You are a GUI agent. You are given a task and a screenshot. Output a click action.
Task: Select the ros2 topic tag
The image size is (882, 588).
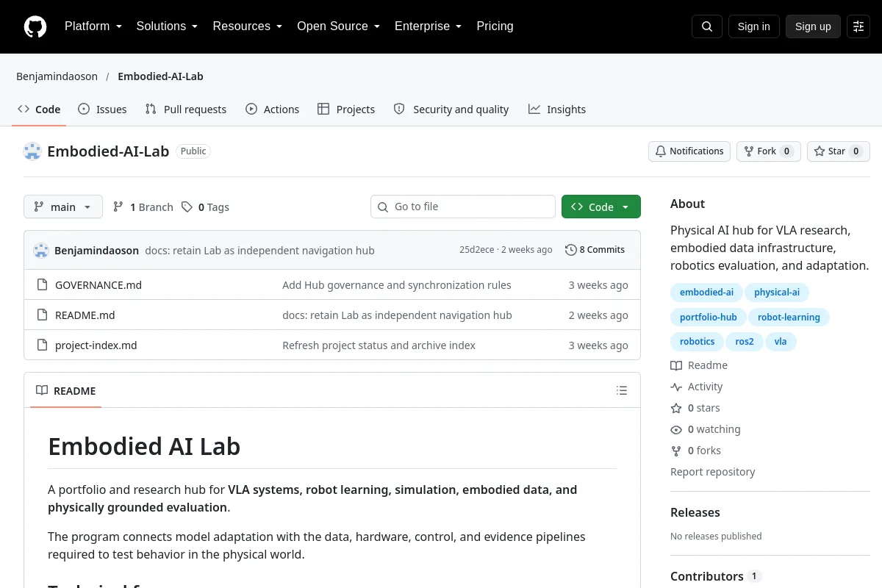click(x=745, y=342)
